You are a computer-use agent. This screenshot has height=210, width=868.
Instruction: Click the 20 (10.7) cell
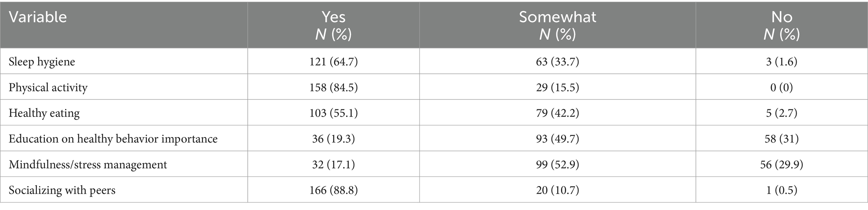click(x=558, y=190)
